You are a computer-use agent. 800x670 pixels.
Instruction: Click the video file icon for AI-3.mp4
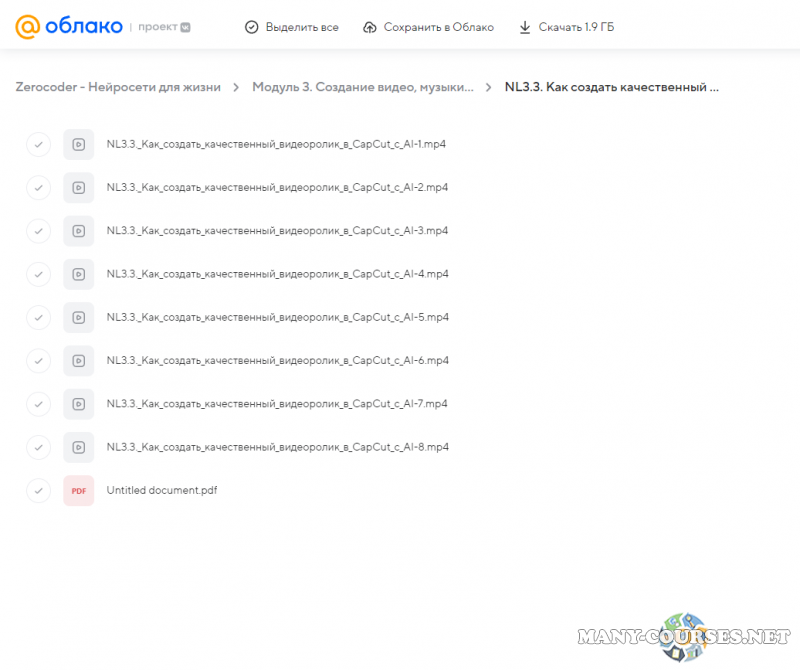tap(78, 231)
